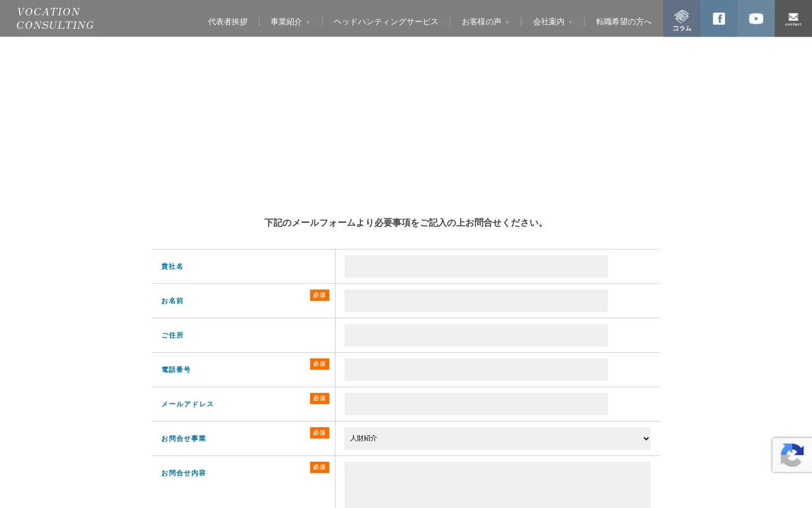Image resolution: width=812 pixels, height=508 pixels.
Task: Expand 会社案内 menu
Action: [x=553, y=21]
